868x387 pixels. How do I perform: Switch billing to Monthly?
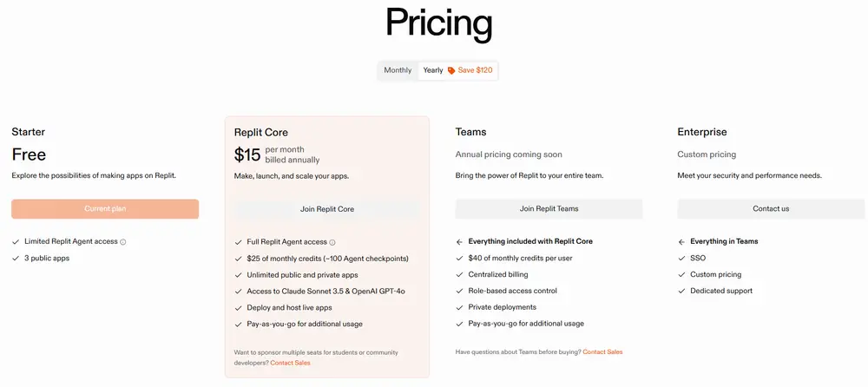[x=398, y=70]
